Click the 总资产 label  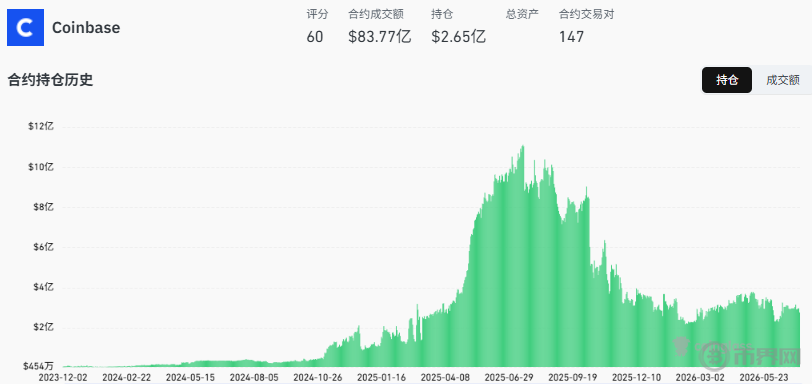coord(522,14)
